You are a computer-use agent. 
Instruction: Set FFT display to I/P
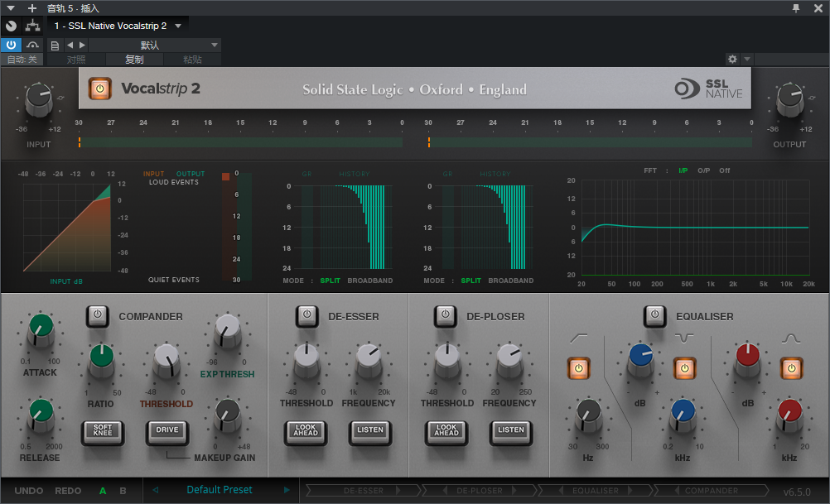(683, 170)
